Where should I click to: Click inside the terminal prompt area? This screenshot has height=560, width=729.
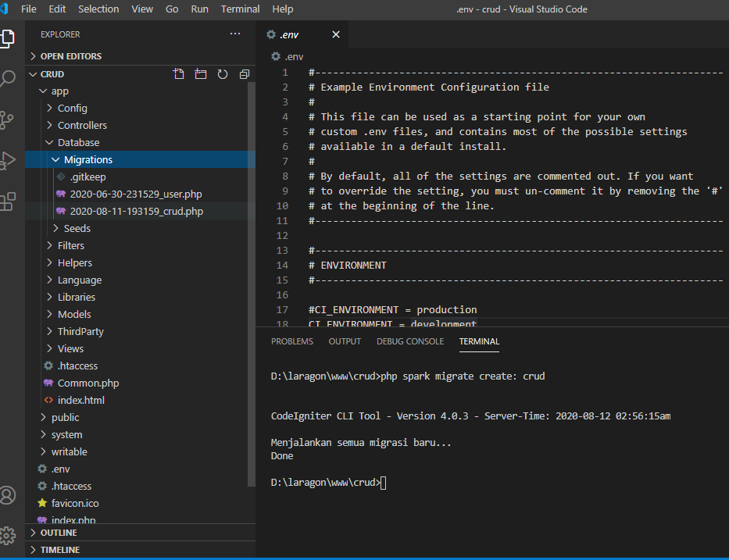click(x=469, y=482)
